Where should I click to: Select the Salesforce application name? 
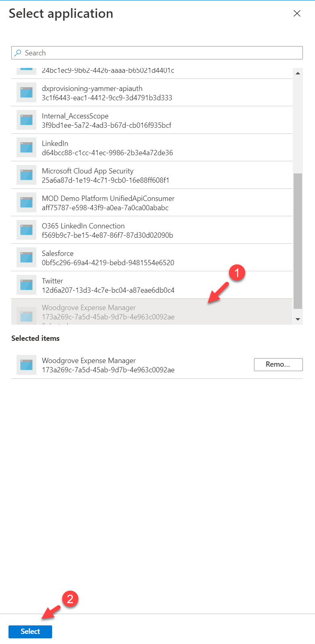pos(58,253)
